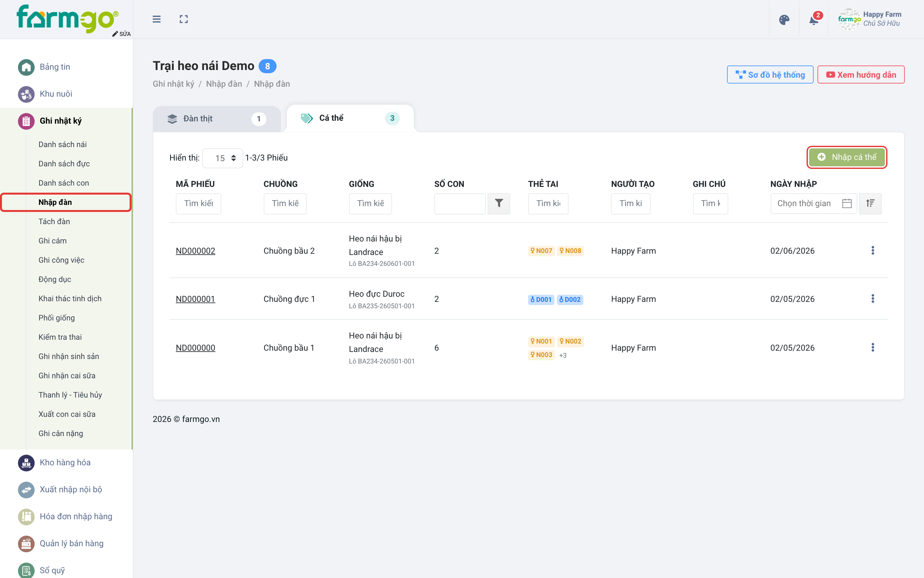
Task: Click ear tag D002 badge
Action: pos(570,300)
